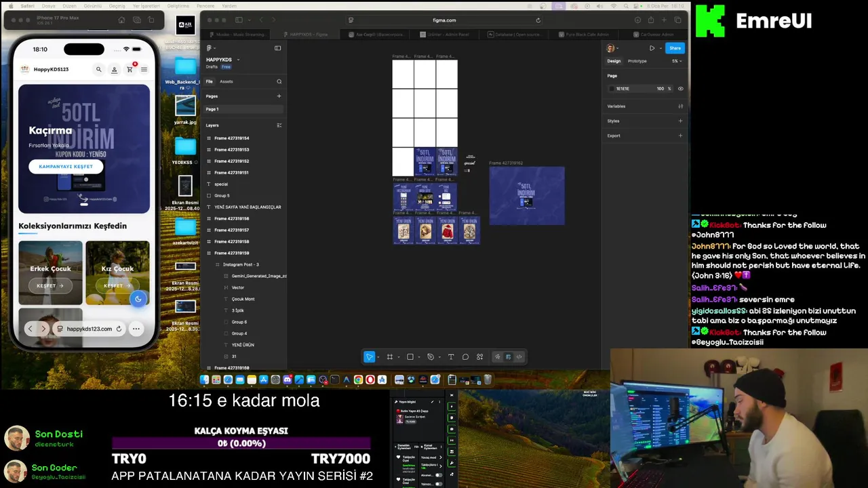Open the shopping cart icon on phone

tap(130, 69)
